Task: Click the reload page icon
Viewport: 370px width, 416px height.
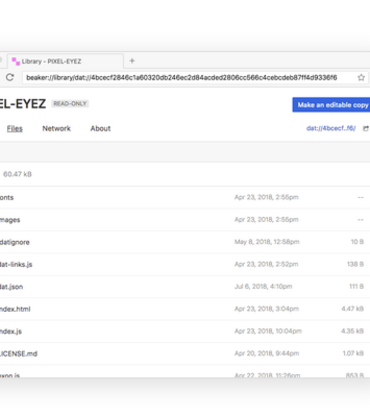Action: tap(10, 77)
